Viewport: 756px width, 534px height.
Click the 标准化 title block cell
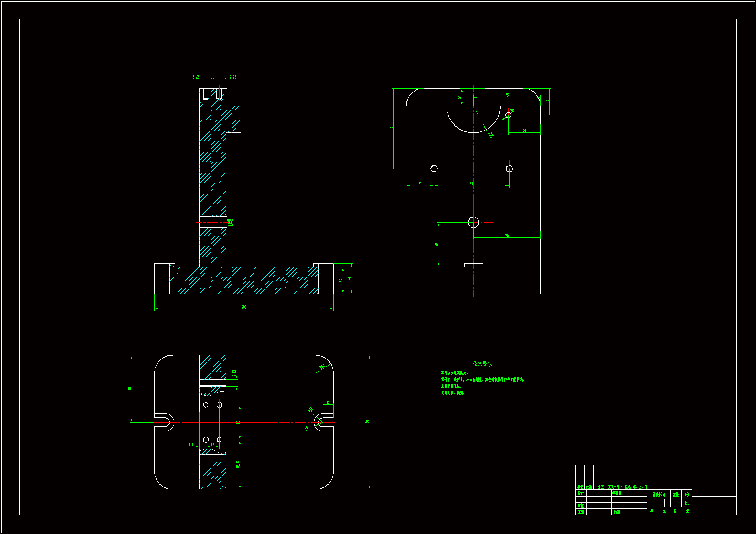[x=617, y=493]
